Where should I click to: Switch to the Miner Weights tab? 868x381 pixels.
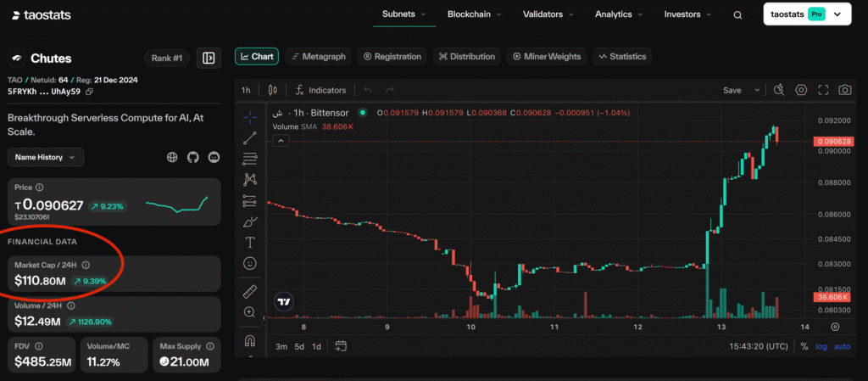[548, 57]
